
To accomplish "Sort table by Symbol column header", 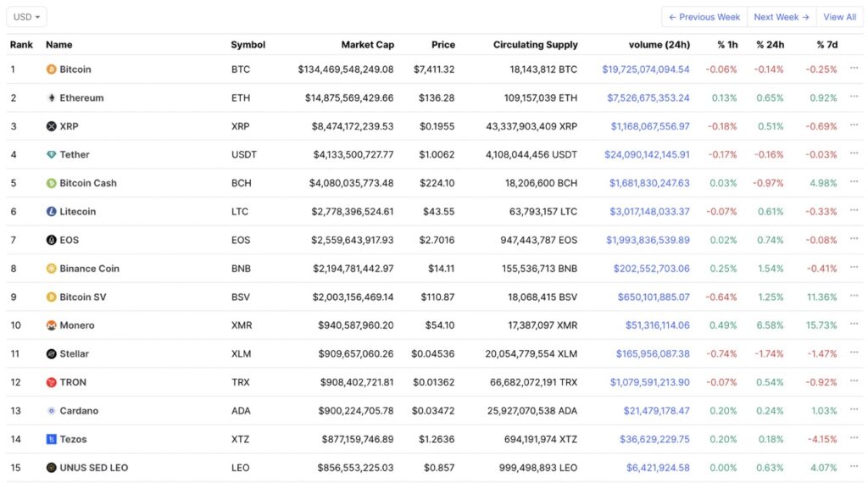I will coord(248,45).
